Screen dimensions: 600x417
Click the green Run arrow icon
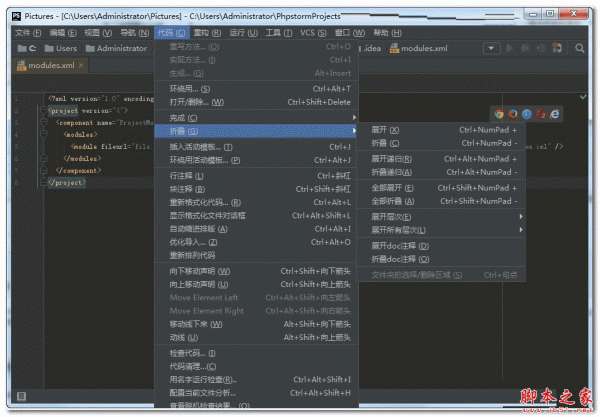(510, 48)
